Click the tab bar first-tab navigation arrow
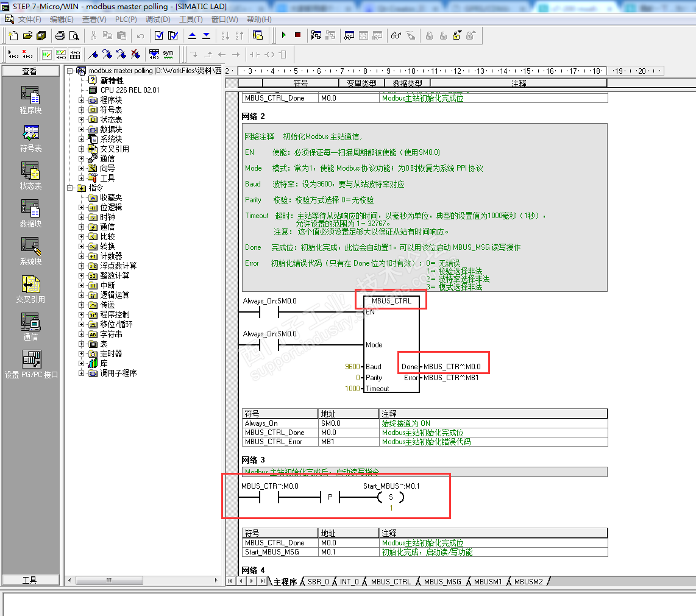696x616 pixels. 230,581
